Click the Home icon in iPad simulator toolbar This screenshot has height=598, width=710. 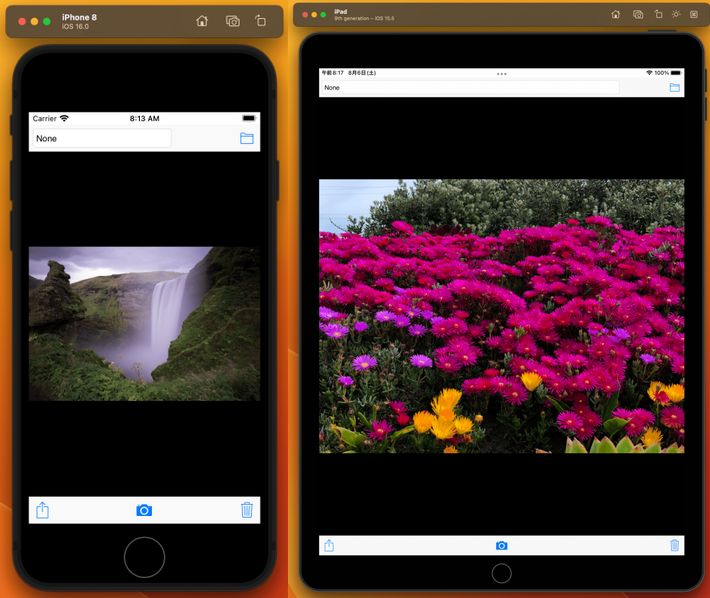coord(615,15)
